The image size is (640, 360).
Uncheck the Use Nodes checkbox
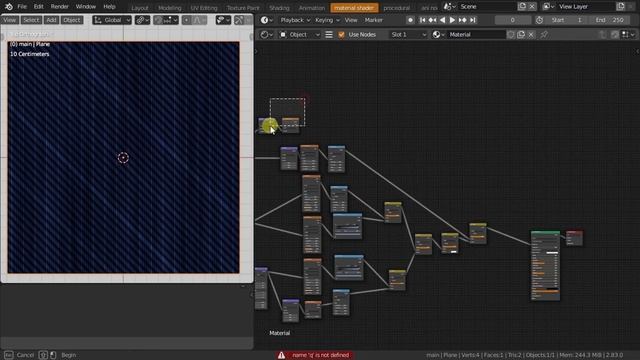coord(342,35)
